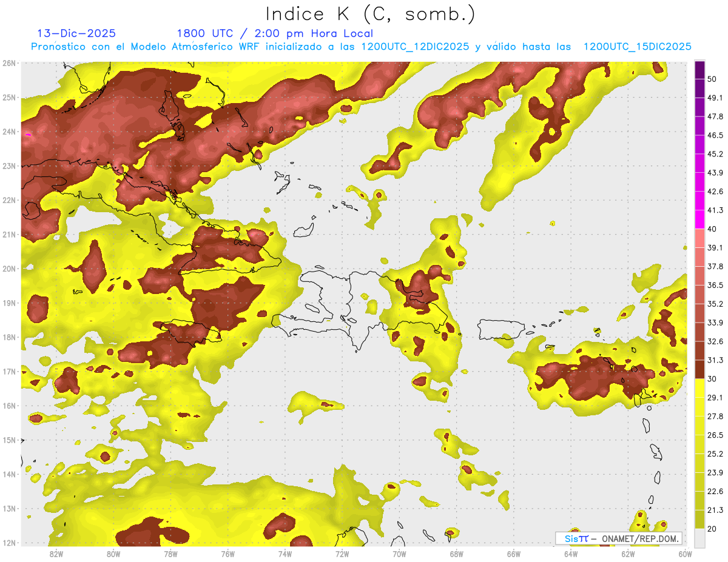Click the colorbar value 22.6
The image size is (728, 562).
coord(715,491)
